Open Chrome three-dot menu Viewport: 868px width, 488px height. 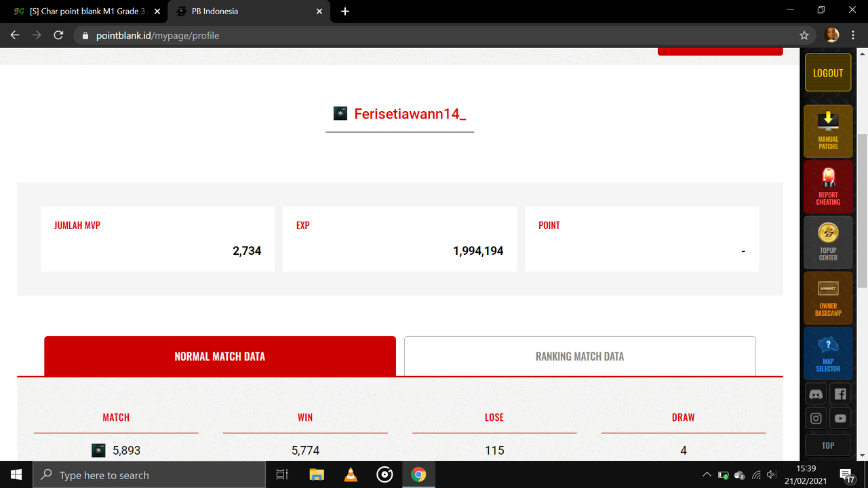(x=853, y=35)
